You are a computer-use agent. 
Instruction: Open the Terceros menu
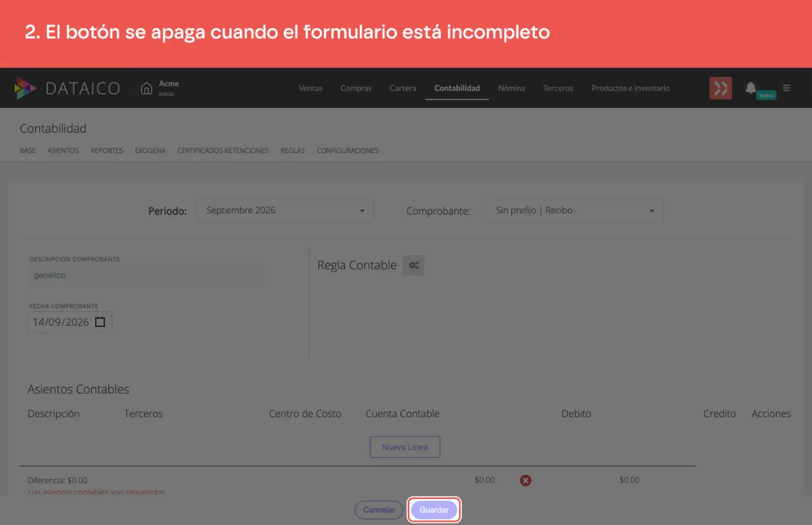tap(558, 88)
